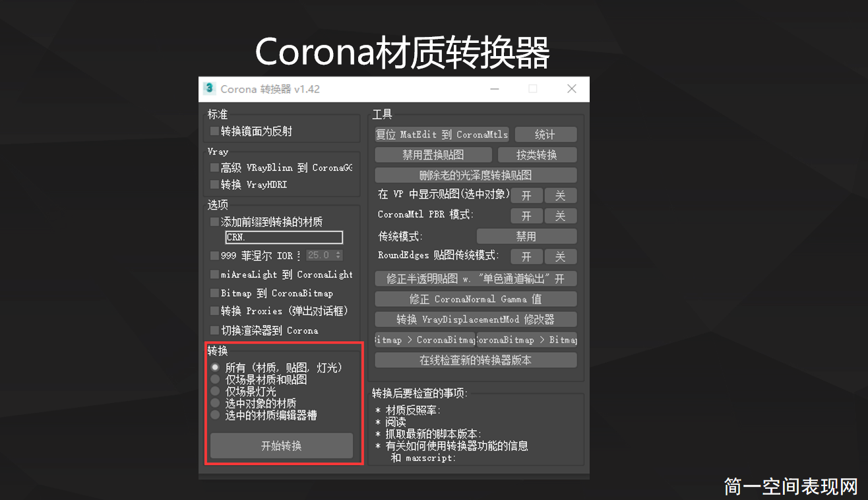The height and width of the screenshot is (500, 868).
Task: Check miAreaLight 到 CoronaLight option
Action: [x=214, y=274]
